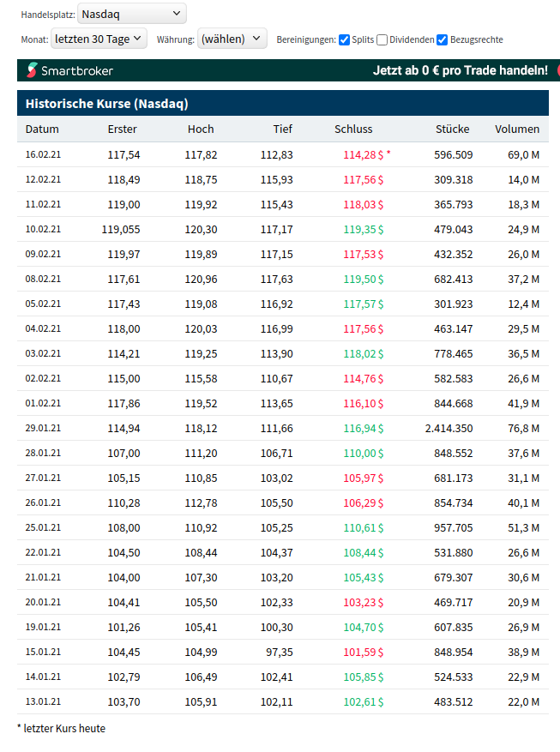This screenshot has width=560, height=752.
Task: Open the Währung '(wählen)' dropdown
Action: [232, 39]
